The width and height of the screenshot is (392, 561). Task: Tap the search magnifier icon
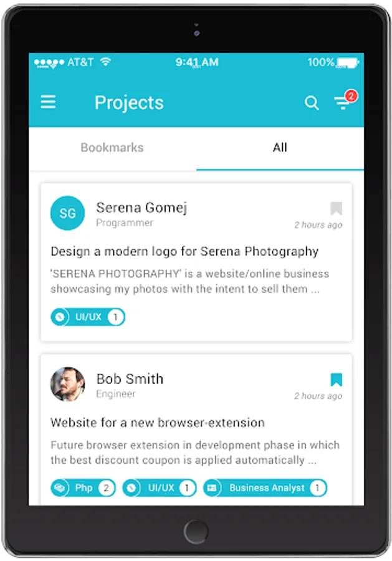point(312,103)
